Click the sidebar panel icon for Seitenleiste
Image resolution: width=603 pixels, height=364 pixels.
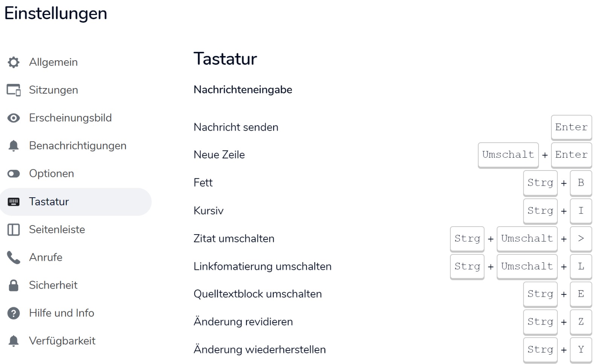coord(14,230)
